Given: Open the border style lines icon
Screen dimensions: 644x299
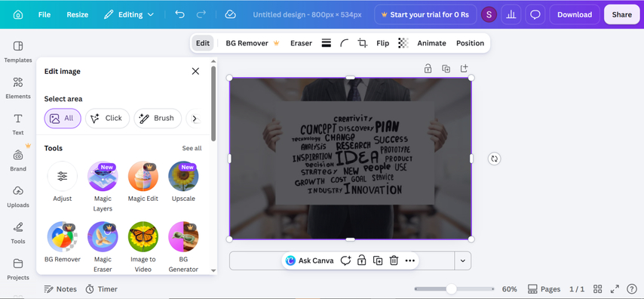Looking at the screenshot, I should click(x=327, y=43).
